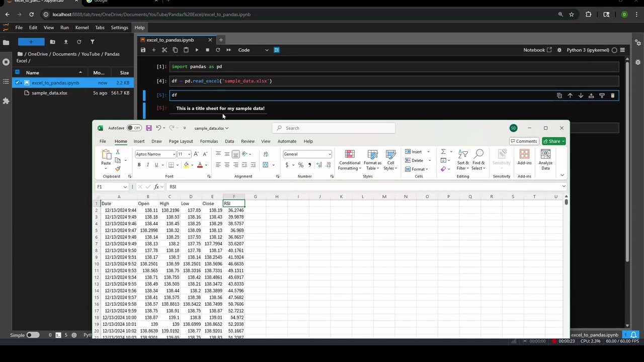Image resolution: width=644 pixels, height=362 pixels.
Task: Open the General number format dropdown
Action: pyautogui.click(x=330, y=154)
